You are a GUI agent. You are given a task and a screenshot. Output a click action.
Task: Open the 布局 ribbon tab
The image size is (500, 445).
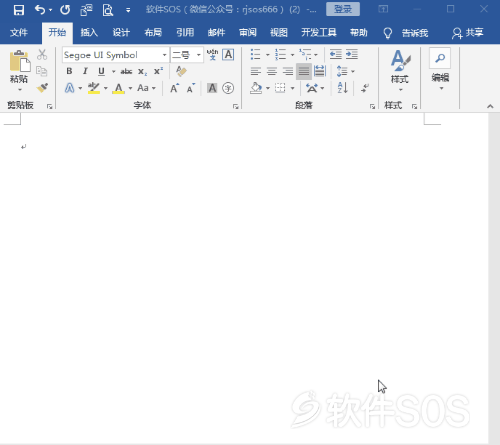click(x=153, y=33)
